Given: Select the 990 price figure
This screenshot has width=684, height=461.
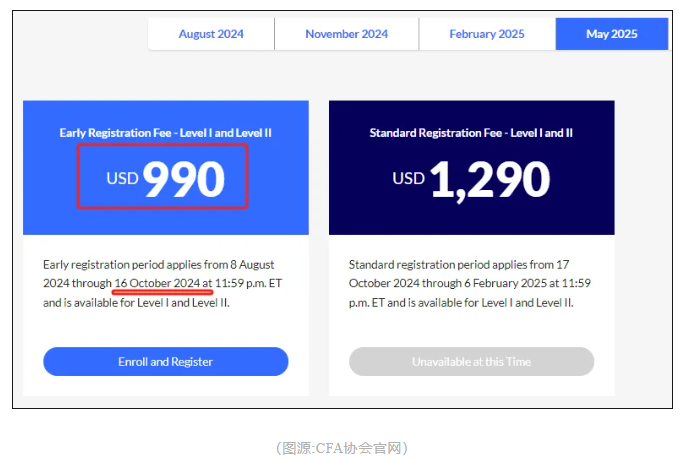Looking at the screenshot, I should coord(184,178).
